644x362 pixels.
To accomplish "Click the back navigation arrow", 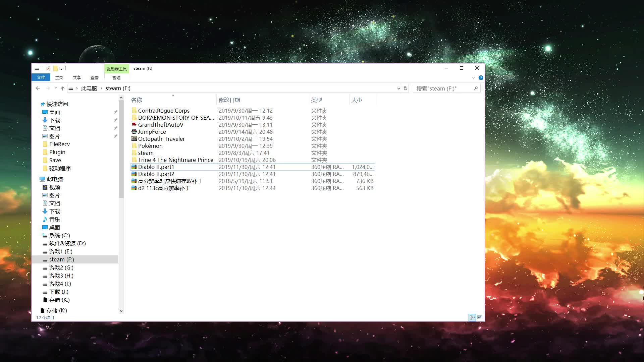I will tap(38, 88).
